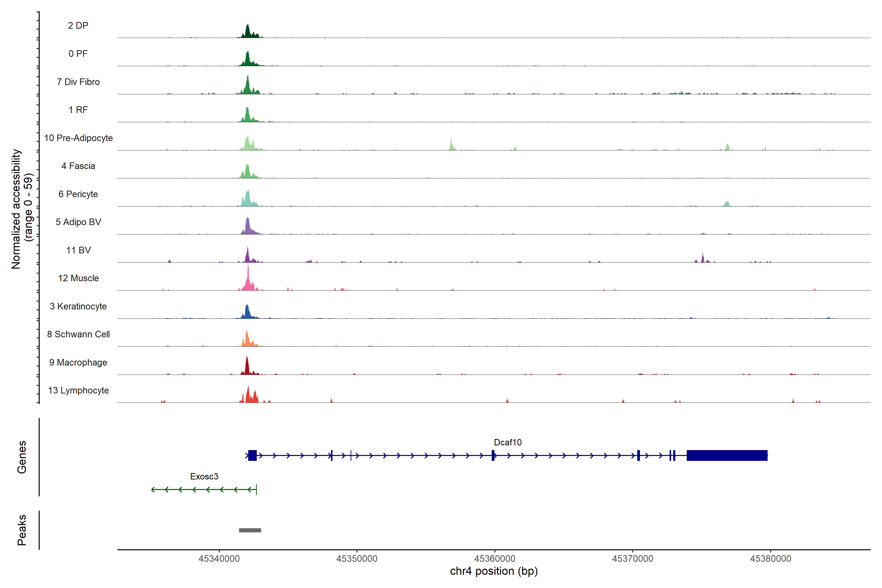Click the 45340000 axis tick label

(x=219, y=558)
